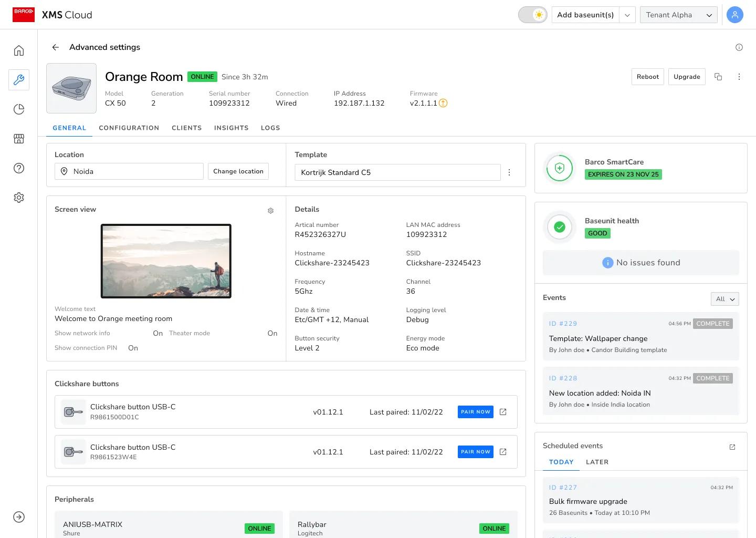Click the firmware version v2.1.1.1
The height and width of the screenshot is (538, 756).
[424, 103]
